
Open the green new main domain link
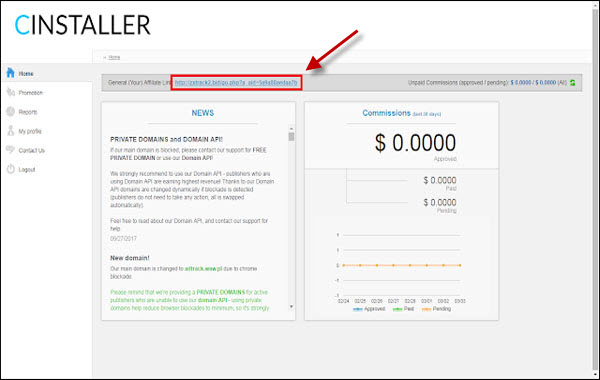coord(203,269)
